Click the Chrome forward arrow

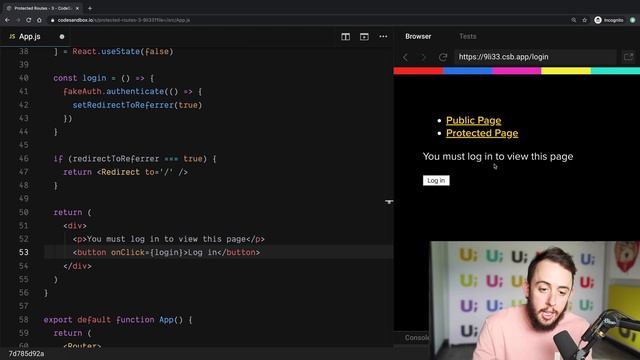click(x=18, y=20)
